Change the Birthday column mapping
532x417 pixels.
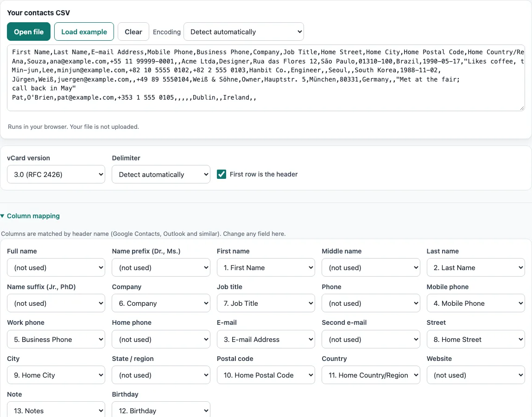click(x=161, y=410)
